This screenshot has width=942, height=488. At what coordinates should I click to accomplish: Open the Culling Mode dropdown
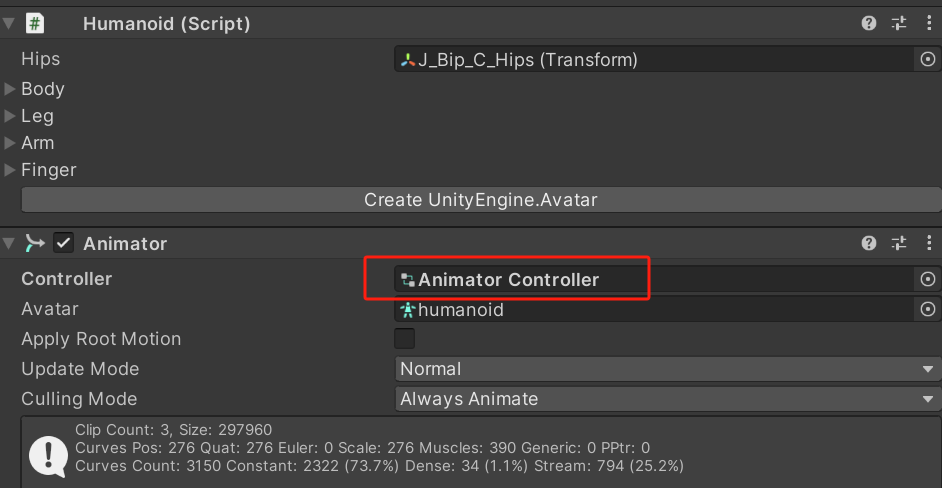click(x=668, y=398)
